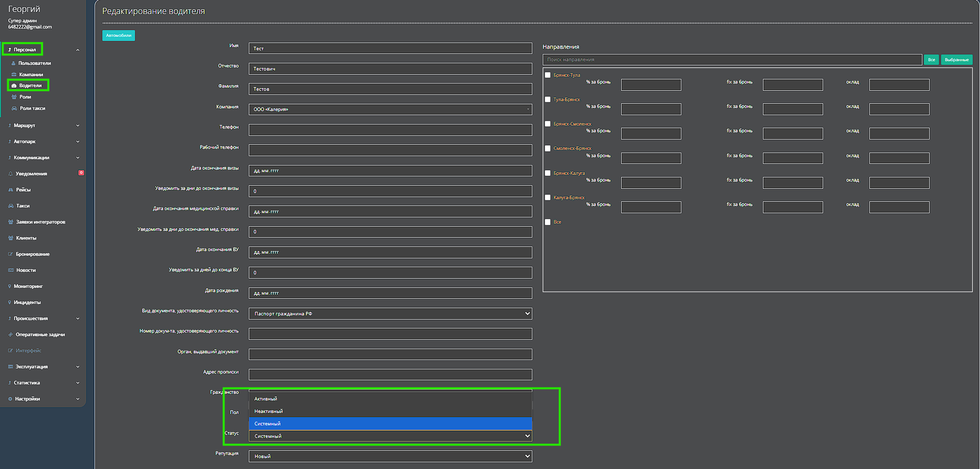Screen dimensions: 980x469
Task: Click the Поиск направления search field
Action: point(732,60)
